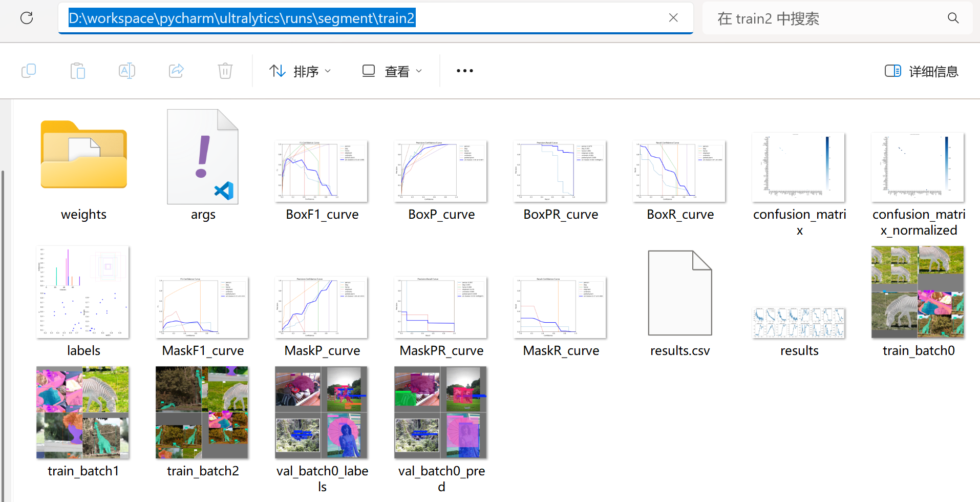This screenshot has height=502, width=980.
Task: Click the BoxPR_curve name label
Action: (561, 215)
